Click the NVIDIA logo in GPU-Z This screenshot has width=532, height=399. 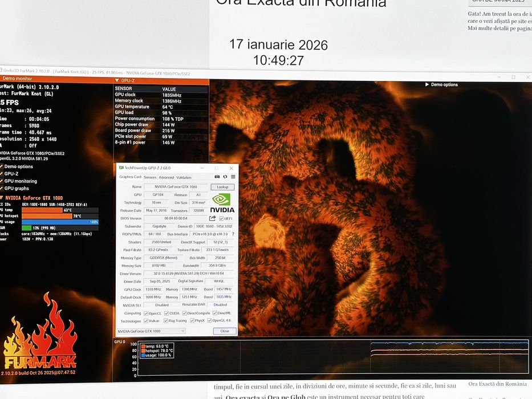[222, 203]
